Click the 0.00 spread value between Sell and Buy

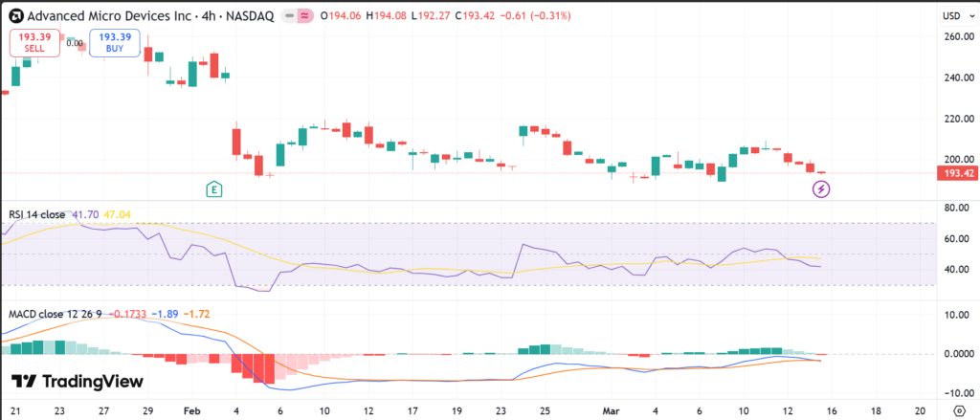(x=74, y=43)
